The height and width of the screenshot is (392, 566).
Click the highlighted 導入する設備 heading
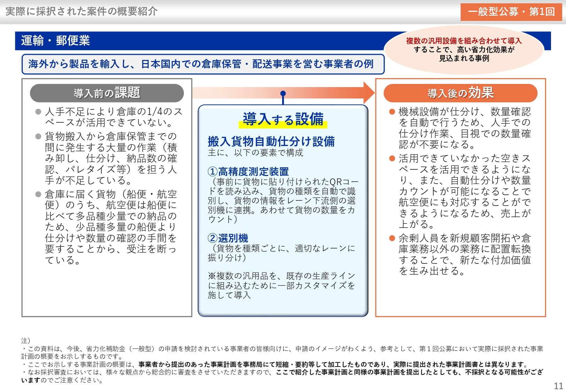[283, 119]
